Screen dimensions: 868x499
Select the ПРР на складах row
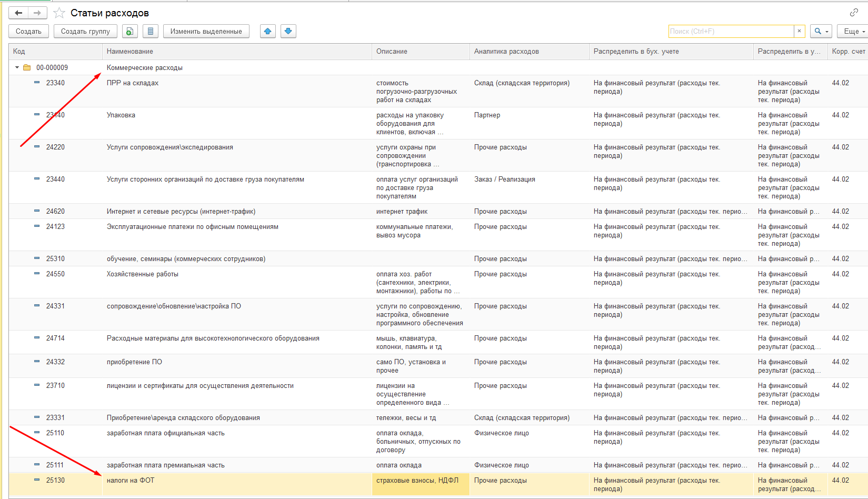(x=438, y=91)
